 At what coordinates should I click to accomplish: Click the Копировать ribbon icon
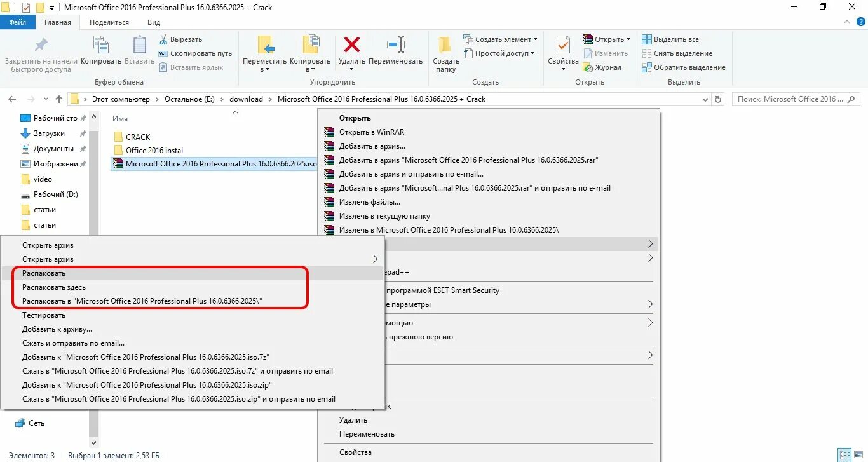click(x=101, y=45)
